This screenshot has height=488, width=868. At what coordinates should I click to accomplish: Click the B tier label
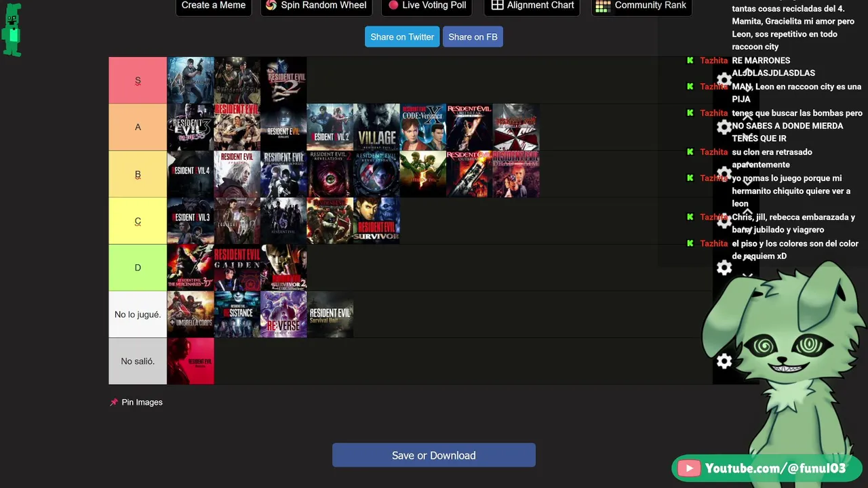[138, 174]
